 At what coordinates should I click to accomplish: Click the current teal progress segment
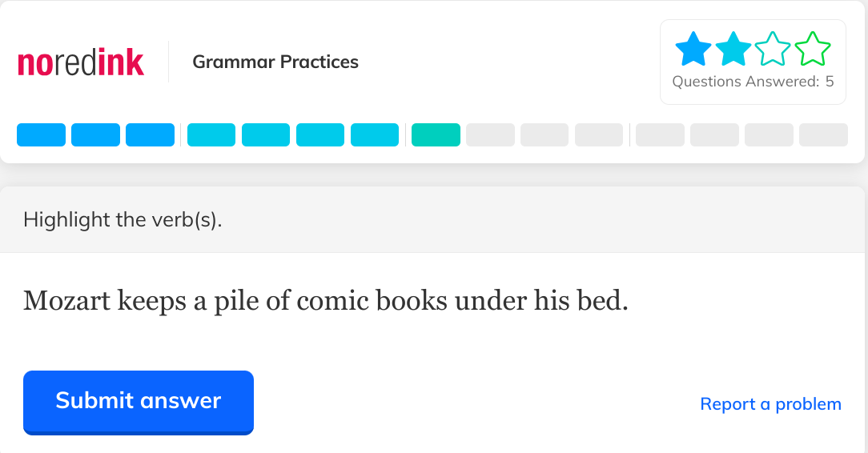click(x=436, y=135)
